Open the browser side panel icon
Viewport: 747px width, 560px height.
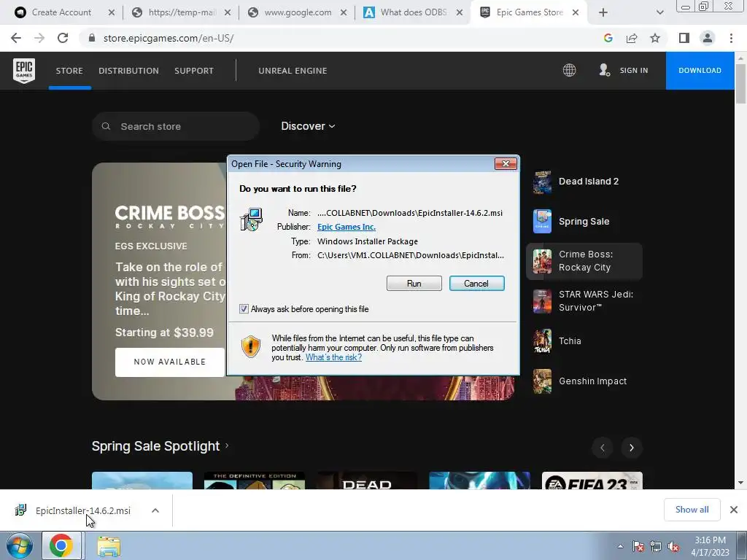click(684, 38)
